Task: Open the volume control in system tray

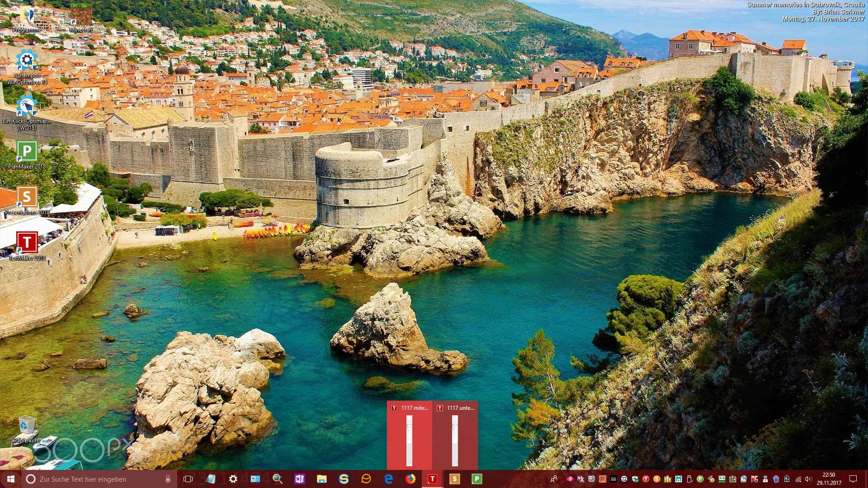Action: [x=808, y=479]
